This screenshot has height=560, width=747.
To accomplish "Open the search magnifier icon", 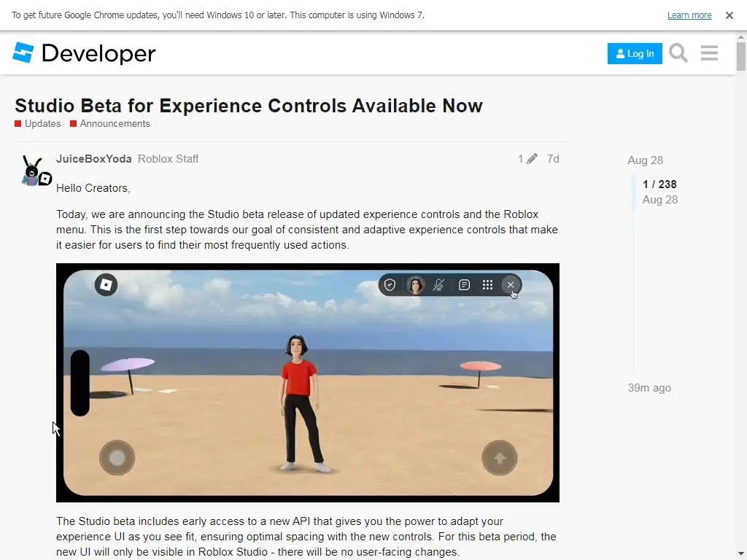I will pyautogui.click(x=678, y=52).
